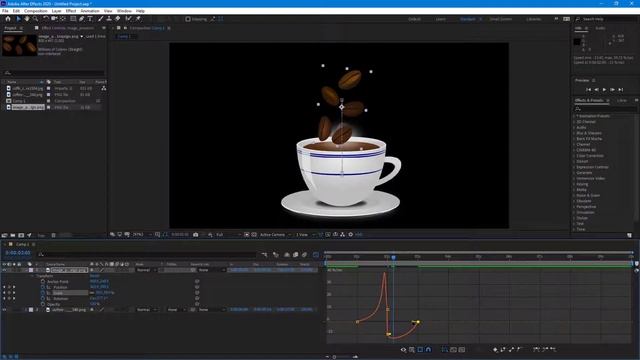The image size is (640, 360).
Task: Click the eye icon below the graph editor
Action: (404, 350)
